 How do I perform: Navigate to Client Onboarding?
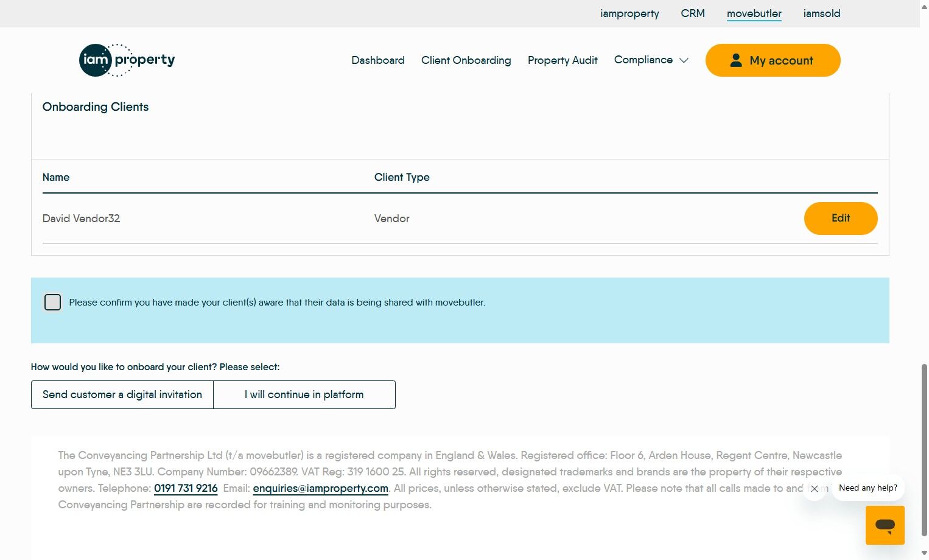coord(466,60)
